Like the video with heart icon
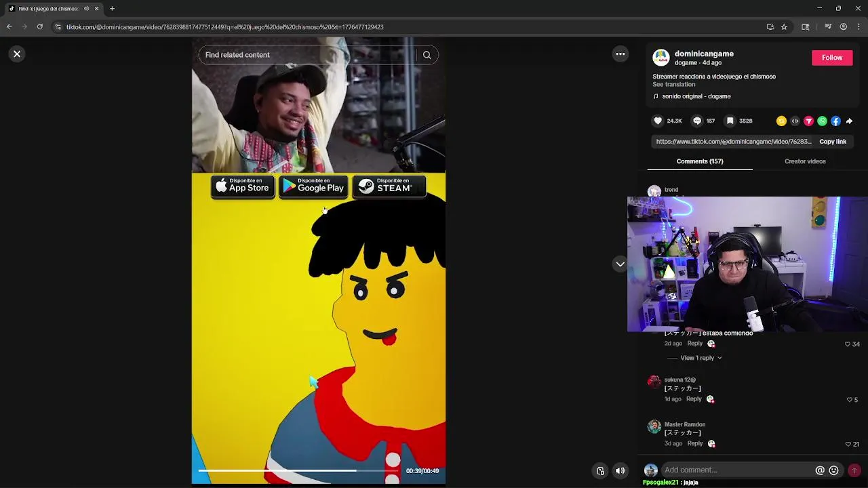 point(658,121)
